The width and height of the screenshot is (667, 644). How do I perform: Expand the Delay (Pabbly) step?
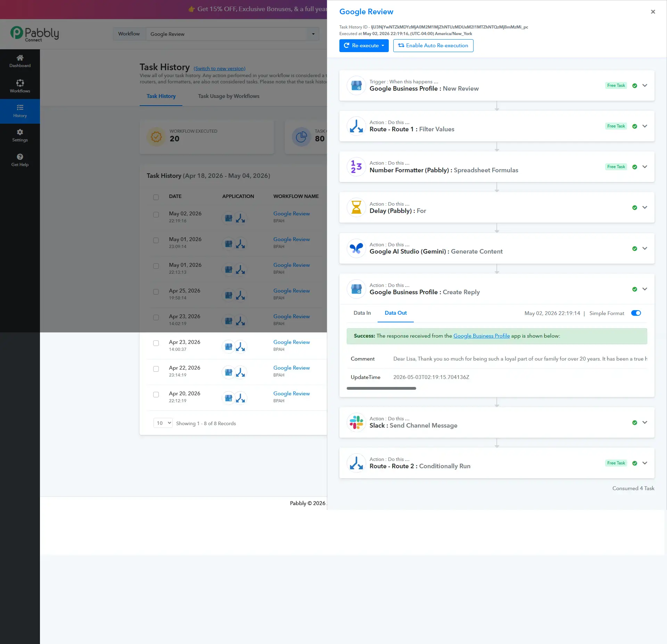pyautogui.click(x=645, y=207)
